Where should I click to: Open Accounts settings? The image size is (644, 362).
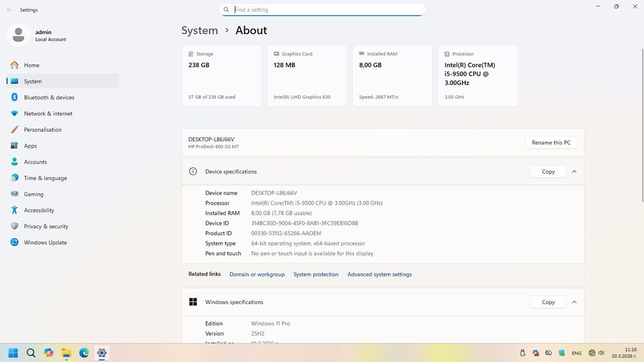click(62, 162)
